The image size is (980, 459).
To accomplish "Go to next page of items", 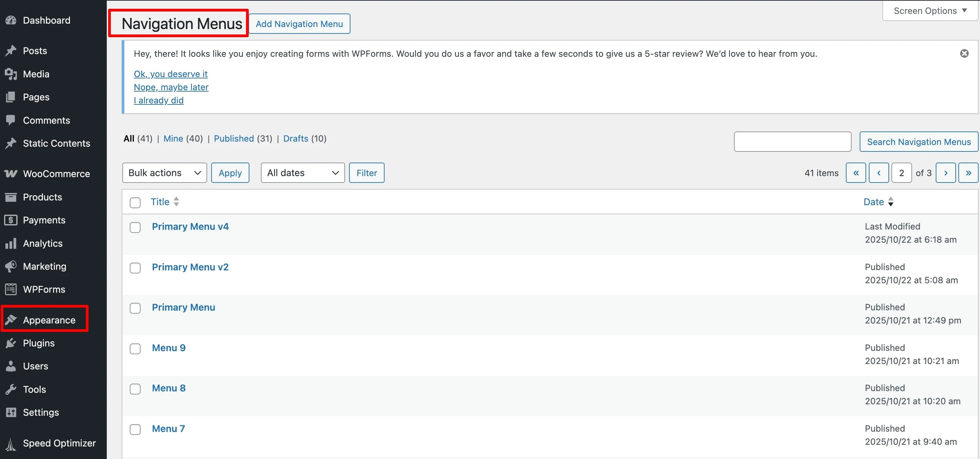I will [946, 173].
